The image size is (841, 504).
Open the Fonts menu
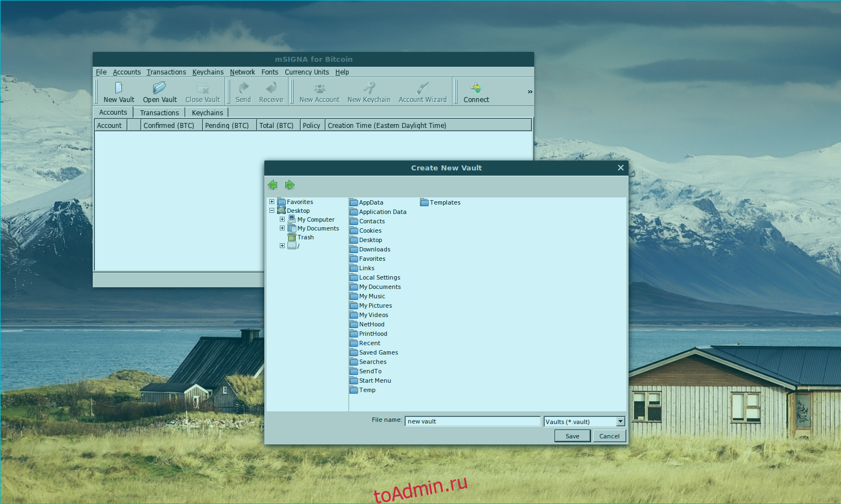[x=270, y=72]
